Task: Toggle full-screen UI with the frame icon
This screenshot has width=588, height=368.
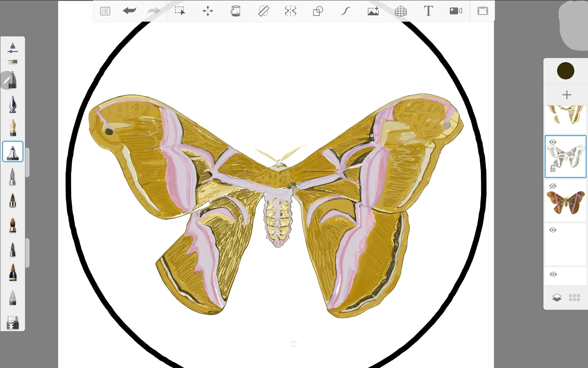Action: [482, 11]
